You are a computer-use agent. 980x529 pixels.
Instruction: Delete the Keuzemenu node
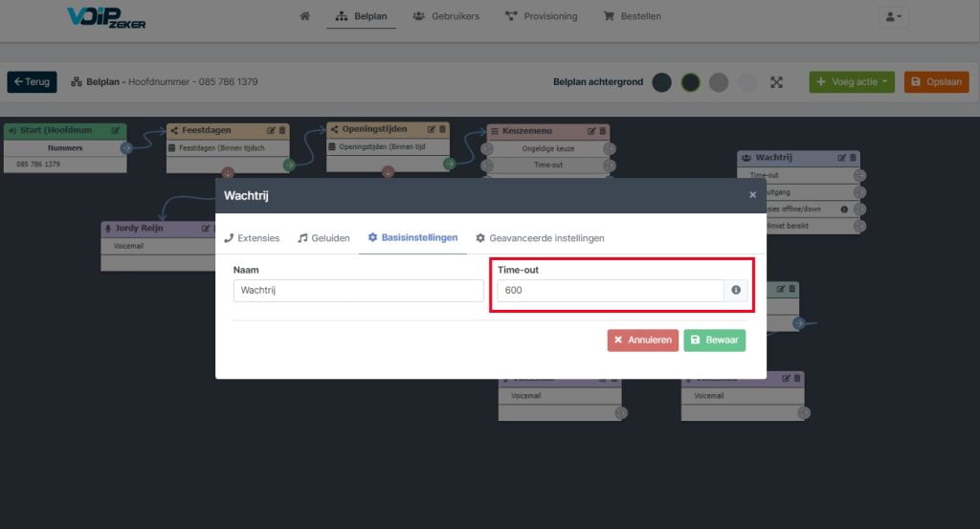603,131
